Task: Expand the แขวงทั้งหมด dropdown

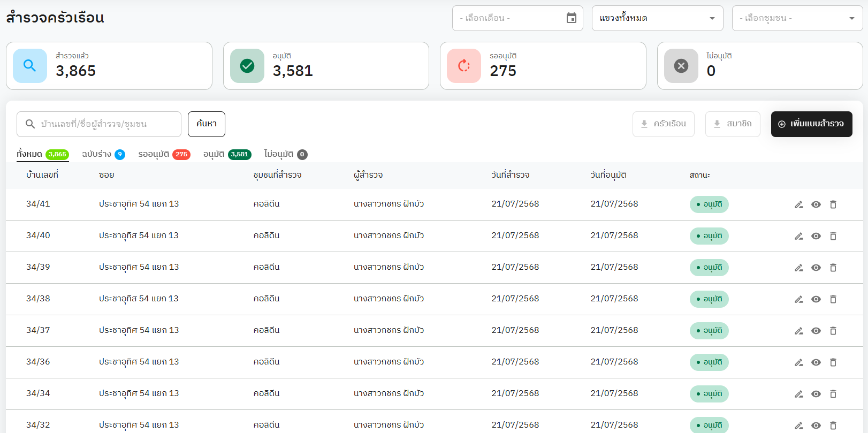Action: pyautogui.click(x=658, y=18)
